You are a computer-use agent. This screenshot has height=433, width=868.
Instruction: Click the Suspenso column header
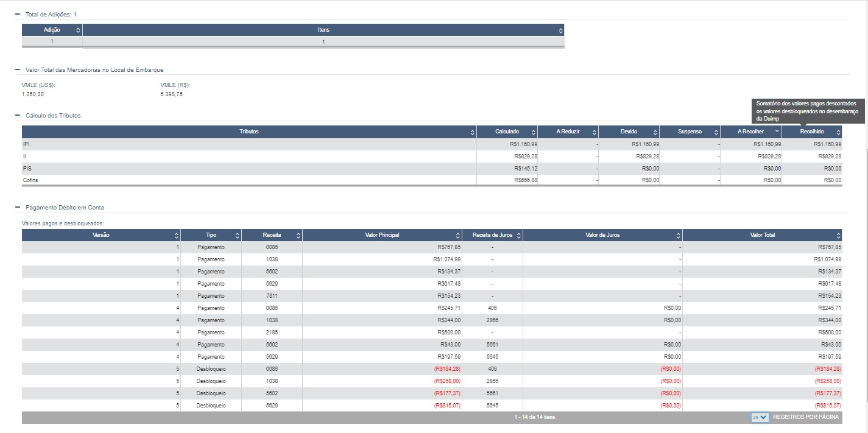pos(690,132)
